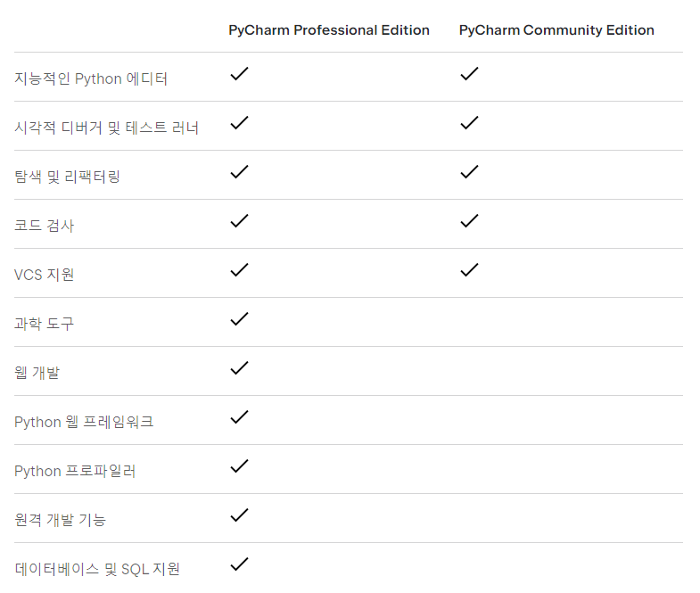Click the 데이터베이스 및 SQL 지원 label
The width and height of the screenshot is (700, 593).
coord(97,569)
